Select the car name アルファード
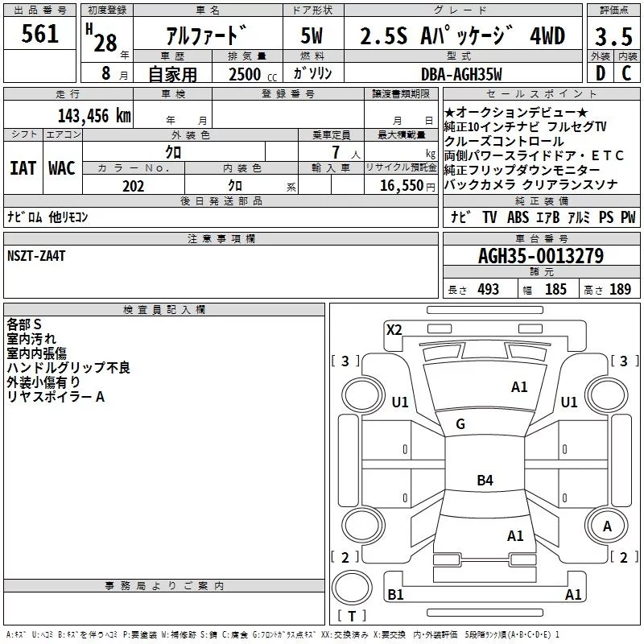The width and height of the screenshot is (644, 644). pos(206,35)
